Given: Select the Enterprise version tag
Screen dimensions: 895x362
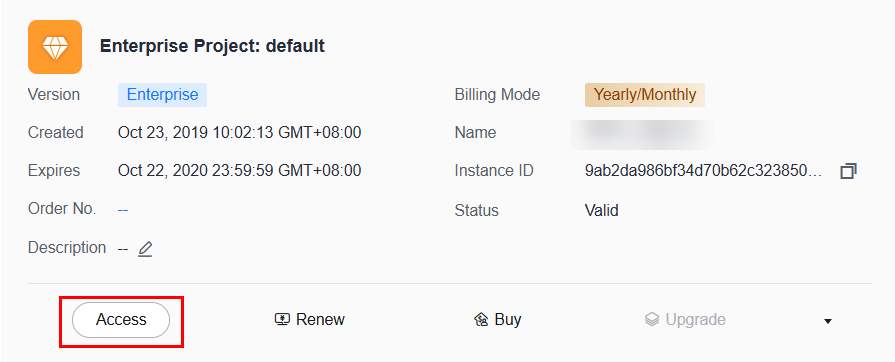Looking at the screenshot, I should (x=163, y=95).
